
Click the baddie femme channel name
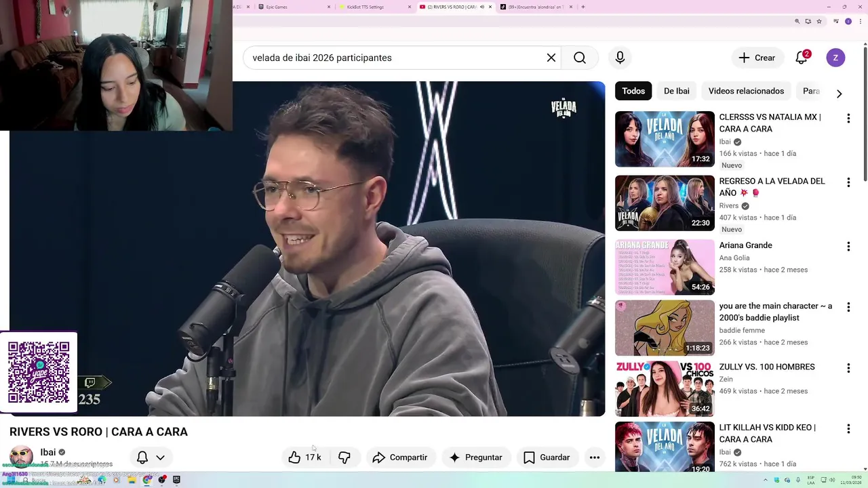pyautogui.click(x=742, y=330)
